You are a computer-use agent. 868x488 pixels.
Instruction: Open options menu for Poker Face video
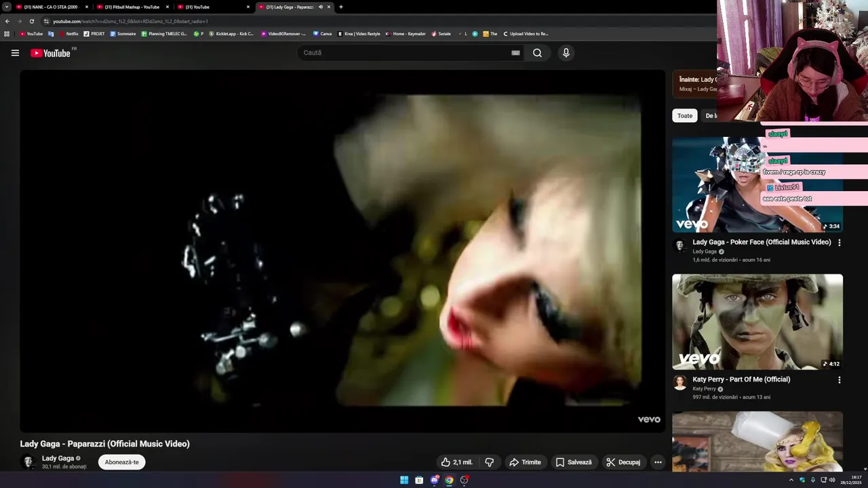[840, 243]
